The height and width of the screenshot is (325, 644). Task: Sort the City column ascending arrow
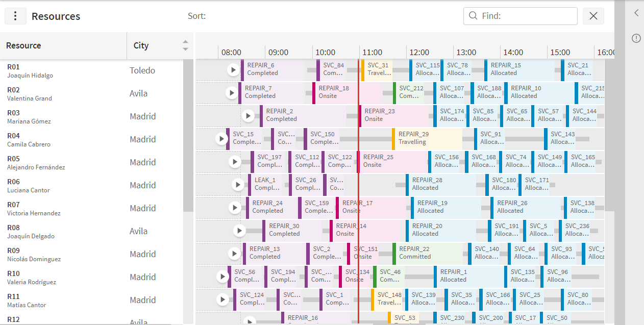(x=185, y=42)
